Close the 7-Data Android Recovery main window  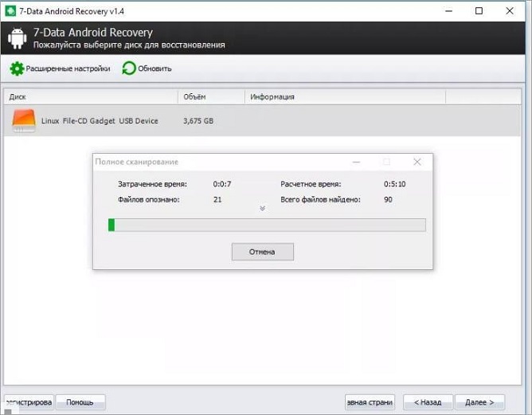[510, 11]
